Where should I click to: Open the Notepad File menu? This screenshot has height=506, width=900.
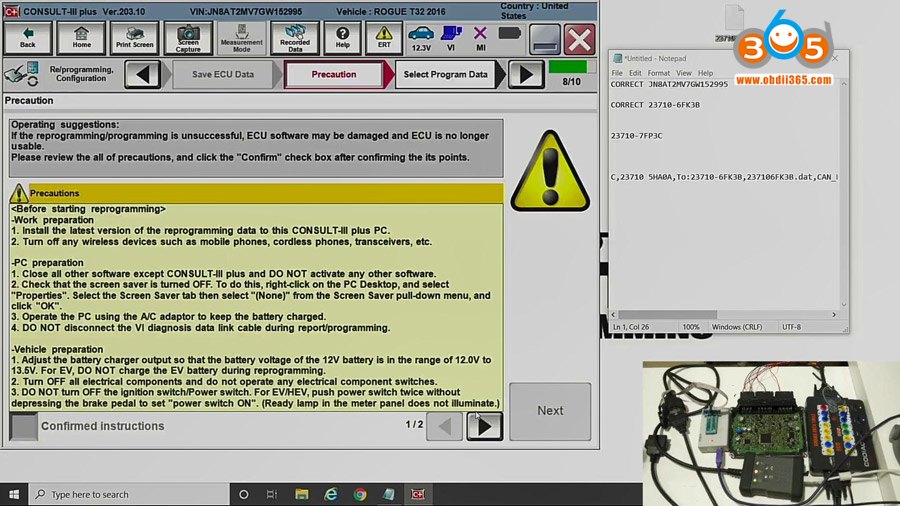(617, 73)
